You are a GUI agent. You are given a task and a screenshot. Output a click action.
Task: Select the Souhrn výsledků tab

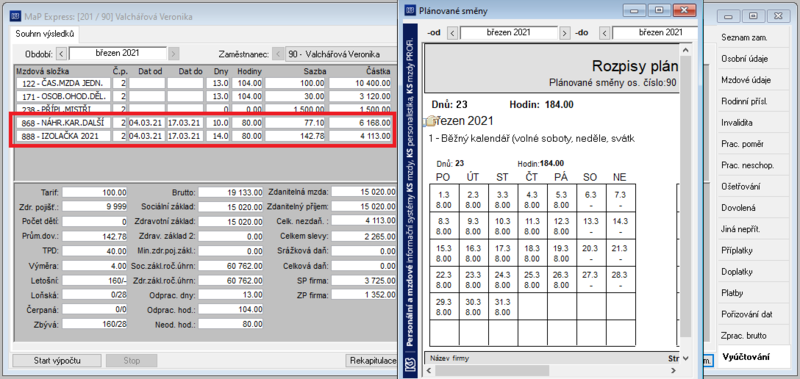coord(45,34)
